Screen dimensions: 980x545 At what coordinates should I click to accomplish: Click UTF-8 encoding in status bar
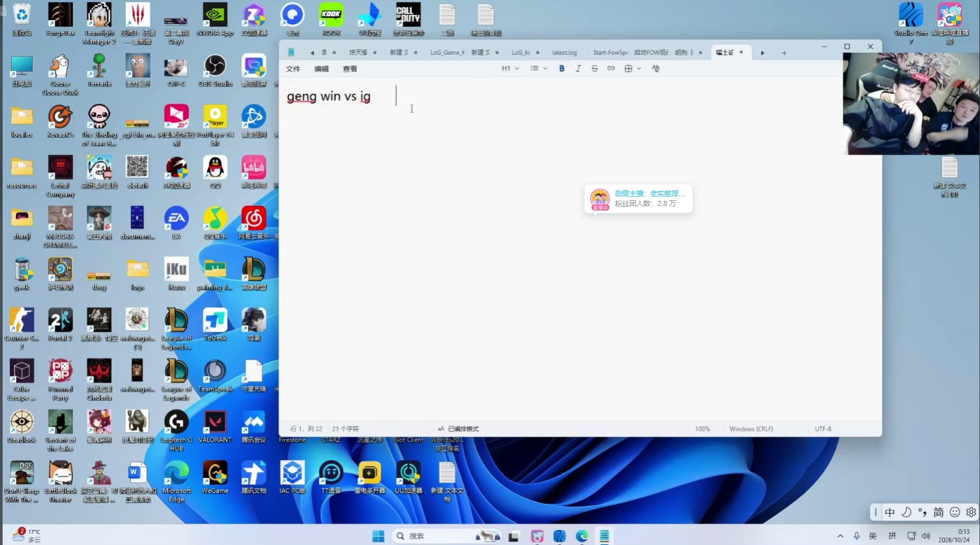823,429
